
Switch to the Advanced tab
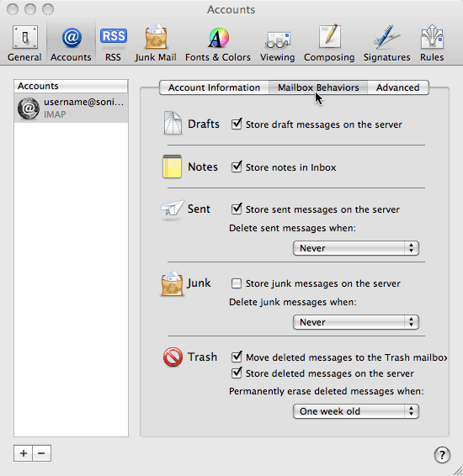click(x=398, y=87)
